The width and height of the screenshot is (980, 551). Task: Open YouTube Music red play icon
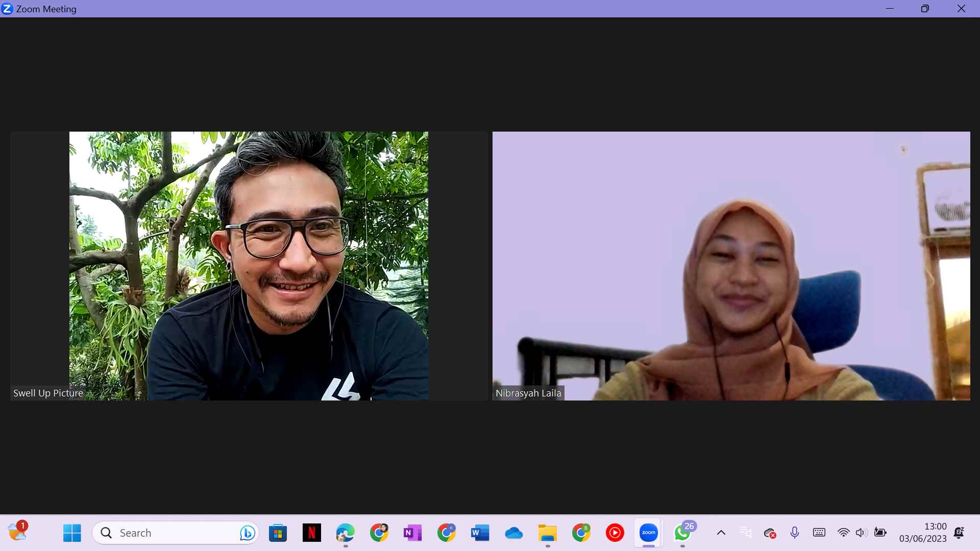pos(615,533)
